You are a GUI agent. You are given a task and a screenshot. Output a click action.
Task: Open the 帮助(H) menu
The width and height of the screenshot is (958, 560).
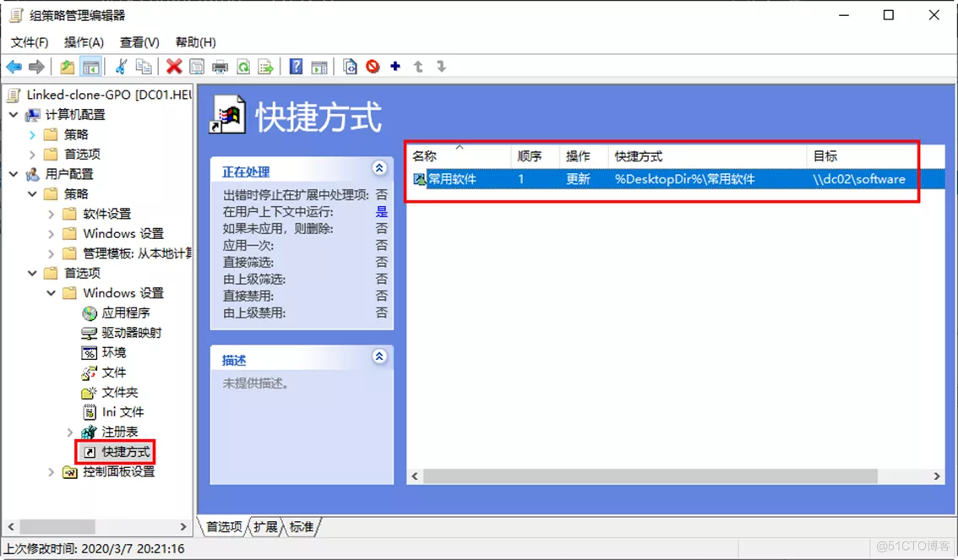195,42
